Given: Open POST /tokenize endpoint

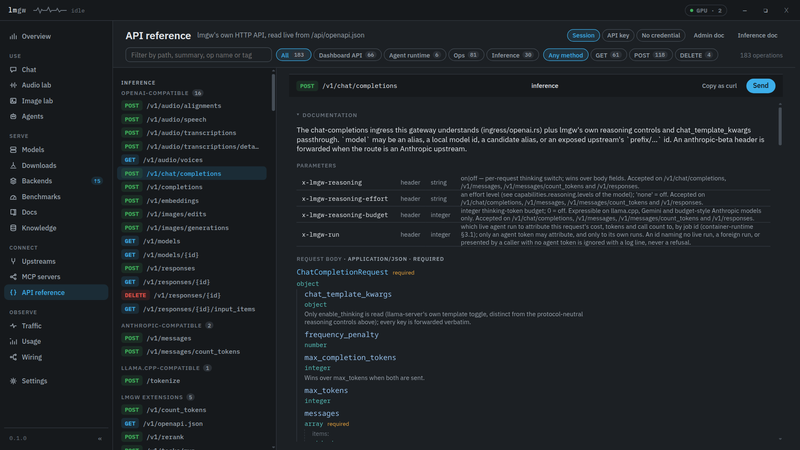Looking at the screenshot, I should point(192,381).
